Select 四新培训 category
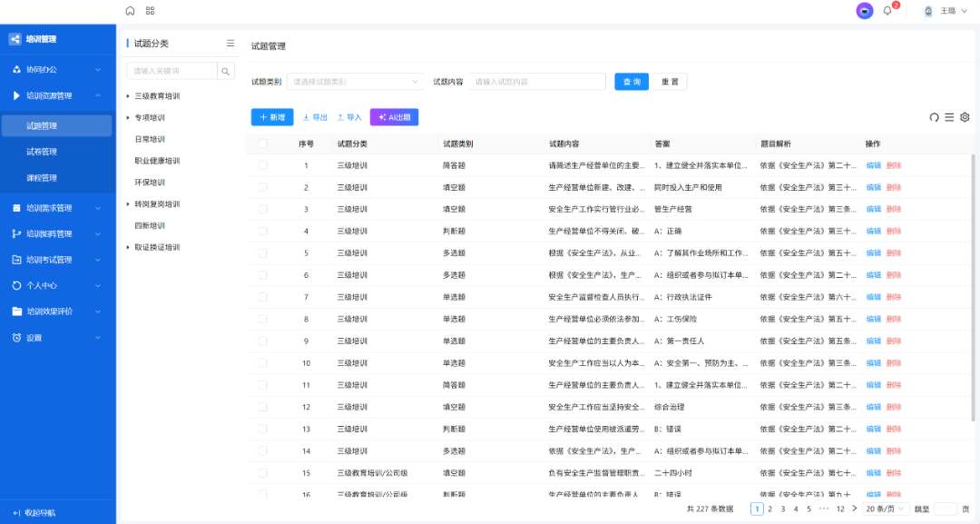Image resolution: width=980 pixels, height=524 pixels. (150, 226)
